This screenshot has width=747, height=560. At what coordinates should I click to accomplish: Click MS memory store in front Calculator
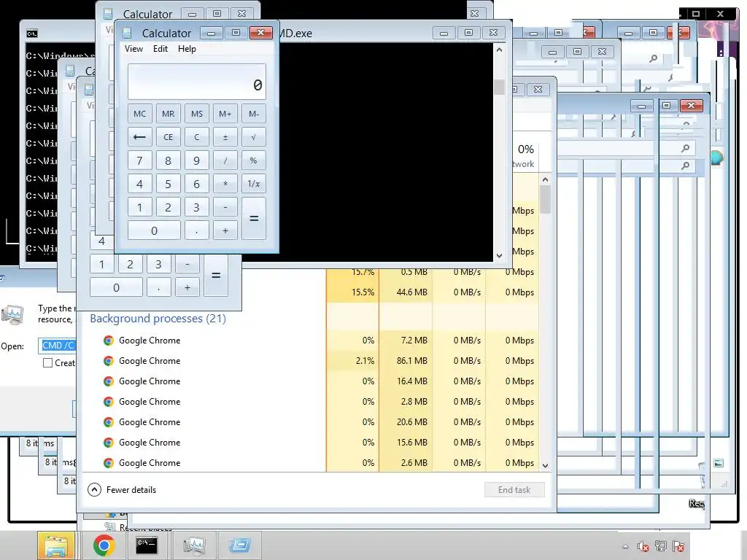pos(197,114)
